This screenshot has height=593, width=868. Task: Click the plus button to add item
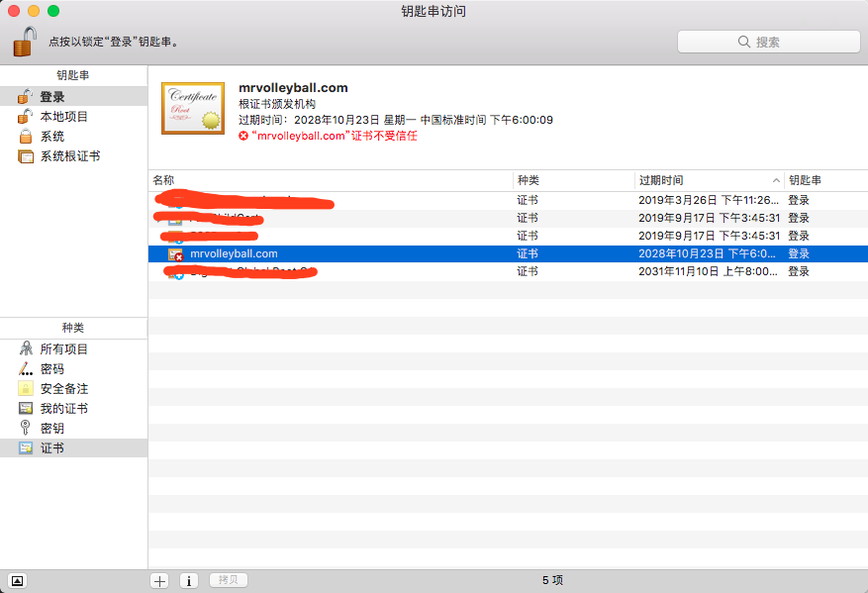tap(160, 580)
